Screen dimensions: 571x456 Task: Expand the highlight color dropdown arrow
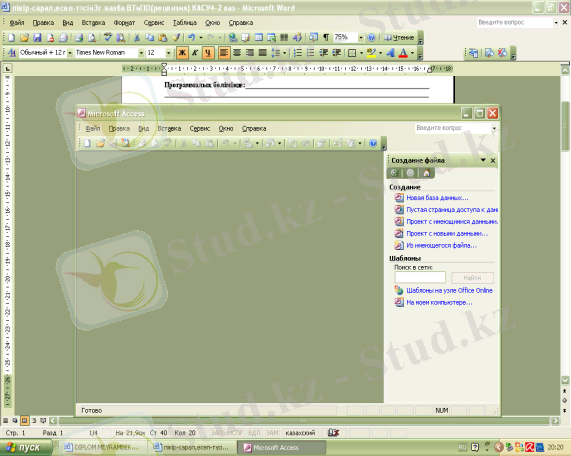tap(381, 53)
